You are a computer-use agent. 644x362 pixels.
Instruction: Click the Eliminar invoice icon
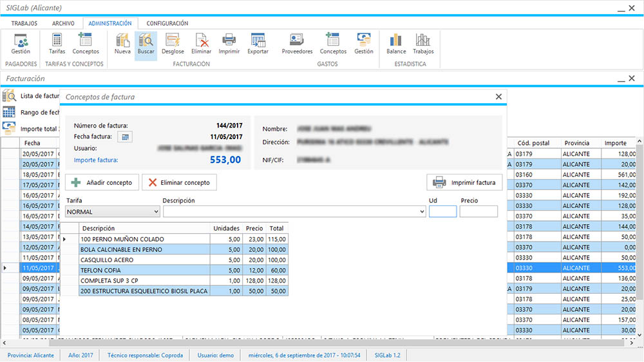pos(201,44)
